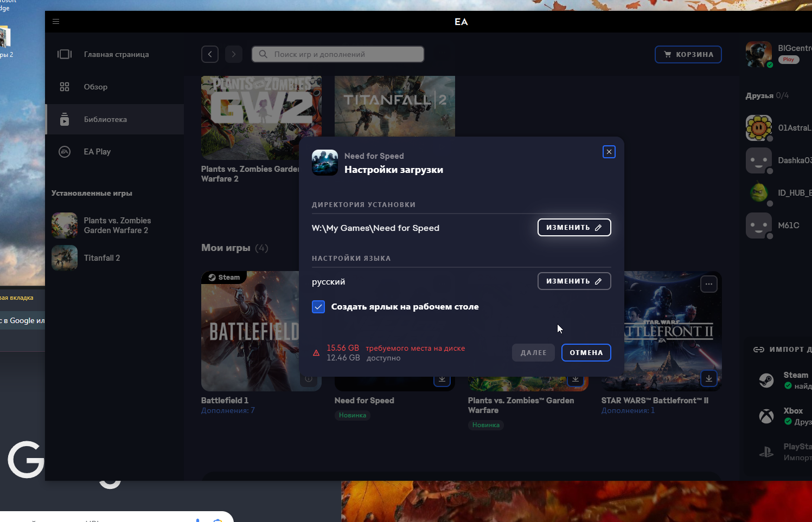Focus the Поиск игр и дополнений search field
The width and height of the screenshot is (812, 522).
tap(338, 54)
